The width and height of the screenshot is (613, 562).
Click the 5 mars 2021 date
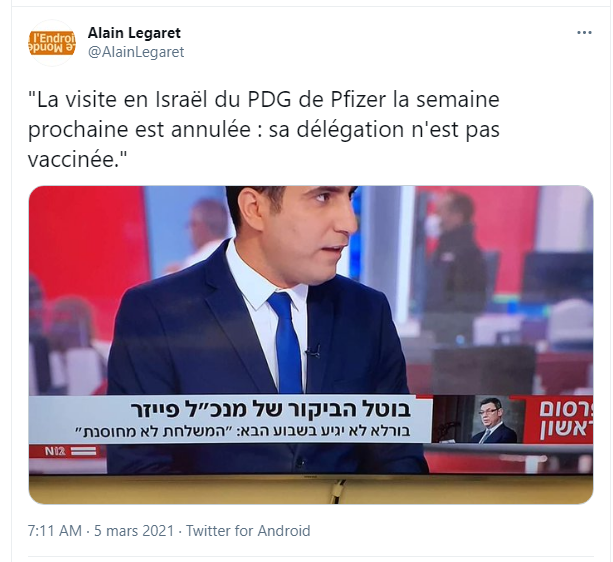click(x=134, y=531)
